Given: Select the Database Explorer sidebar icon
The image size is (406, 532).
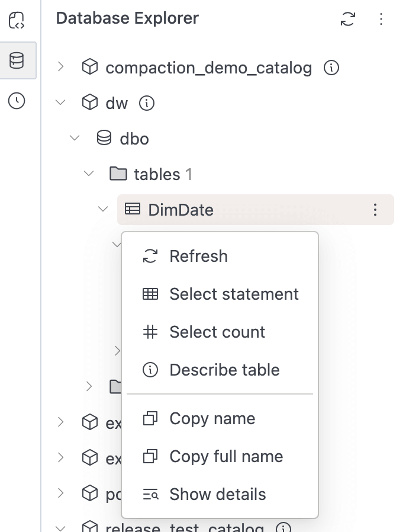Looking at the screenshot, I should (x=18, y=60).
